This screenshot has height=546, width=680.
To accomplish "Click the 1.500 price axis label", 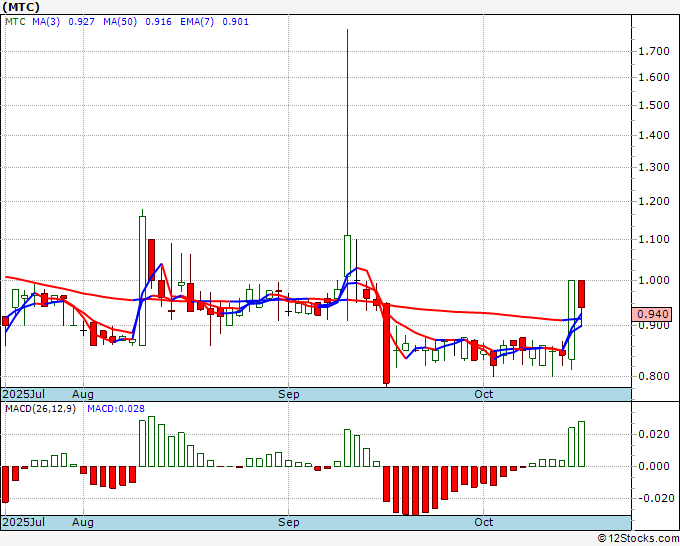I will click(654, 105).
